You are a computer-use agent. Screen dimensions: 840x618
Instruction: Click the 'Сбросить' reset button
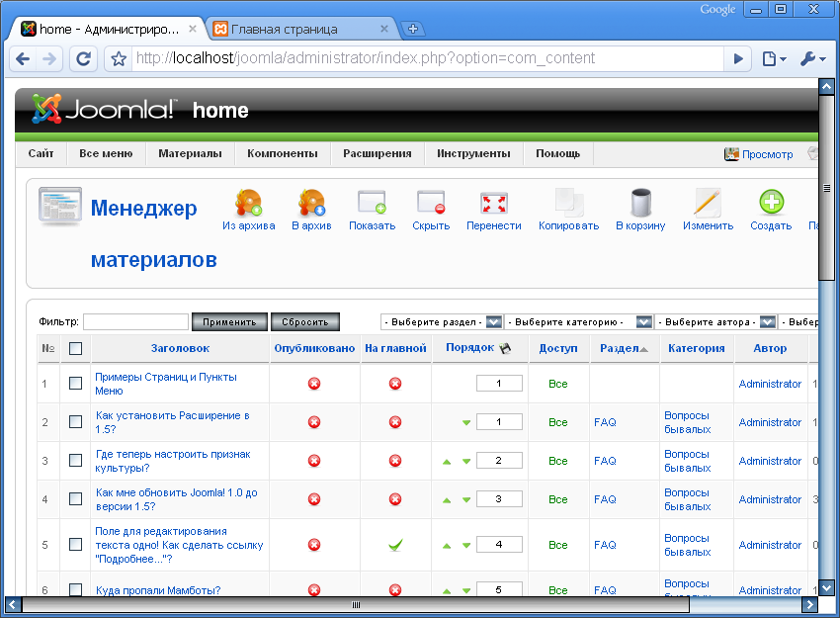(x=304, y=322)
